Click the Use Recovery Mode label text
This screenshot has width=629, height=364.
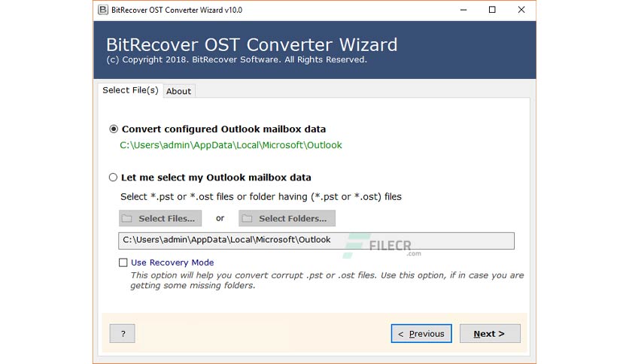click(172, 262)
